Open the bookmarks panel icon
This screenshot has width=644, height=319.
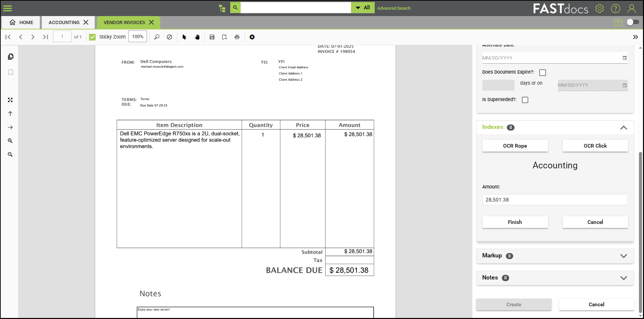coord(10,72)
